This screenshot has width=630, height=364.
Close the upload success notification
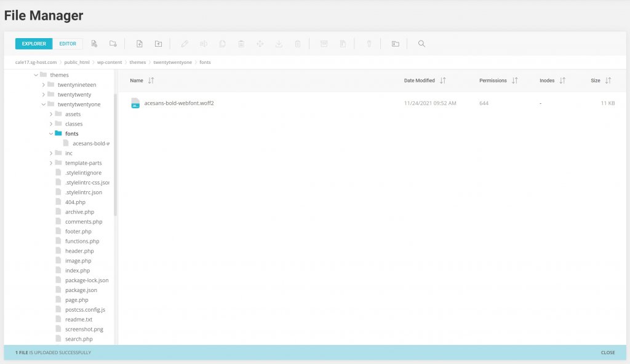(x=607, y=352)
